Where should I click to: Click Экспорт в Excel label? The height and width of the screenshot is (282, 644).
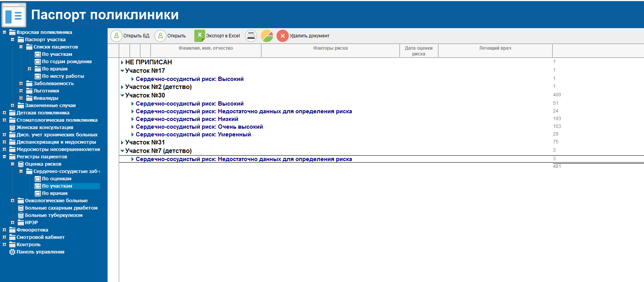(223, 36)
